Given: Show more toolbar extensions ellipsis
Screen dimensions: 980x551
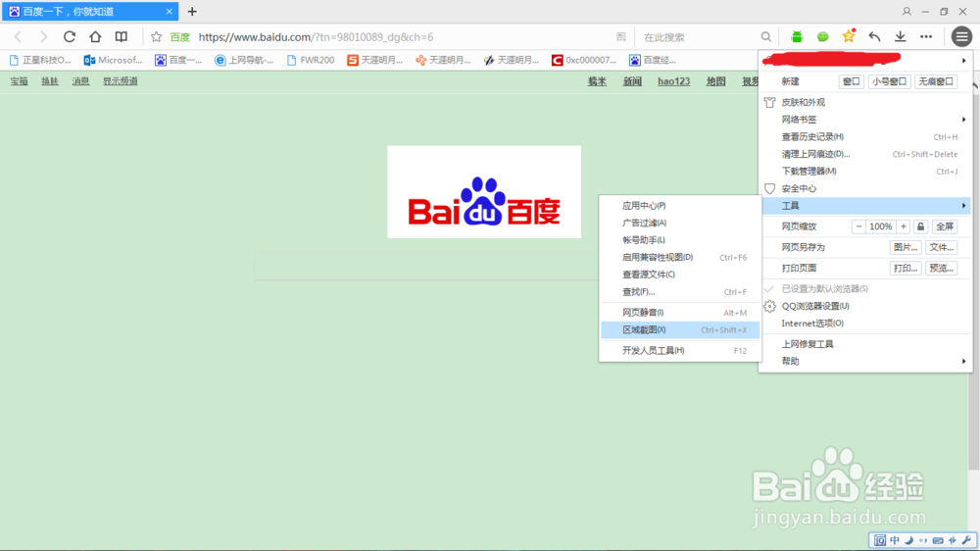Looking at the screenshot, I should 926,37.
